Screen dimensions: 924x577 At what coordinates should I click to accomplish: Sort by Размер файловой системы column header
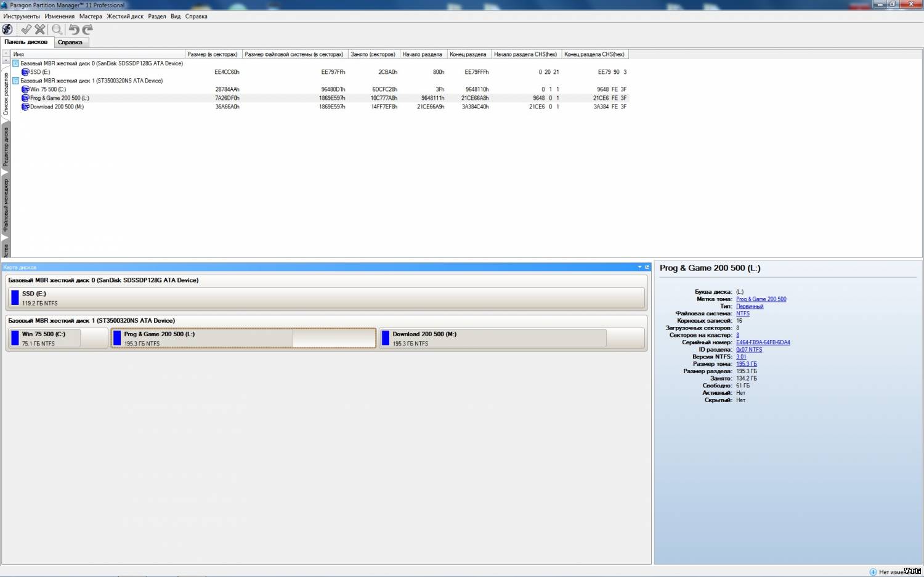point(295,54)
